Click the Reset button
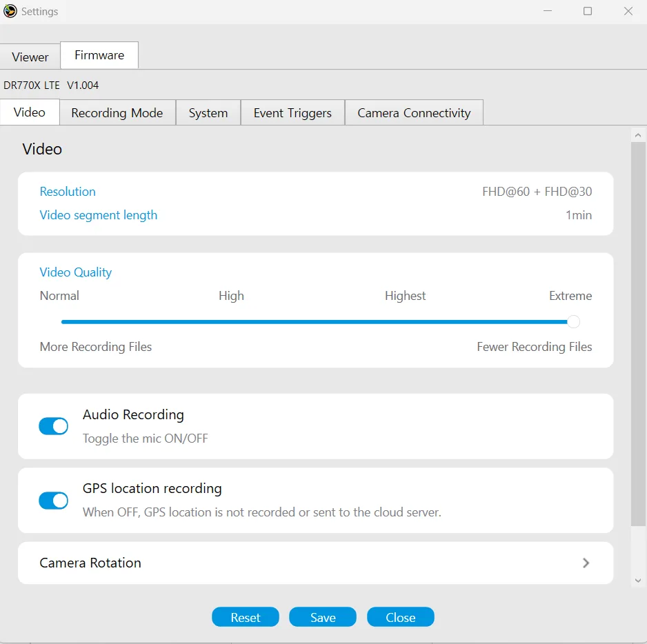This screenshot has width=647, height=644. (x=246, y=617)
